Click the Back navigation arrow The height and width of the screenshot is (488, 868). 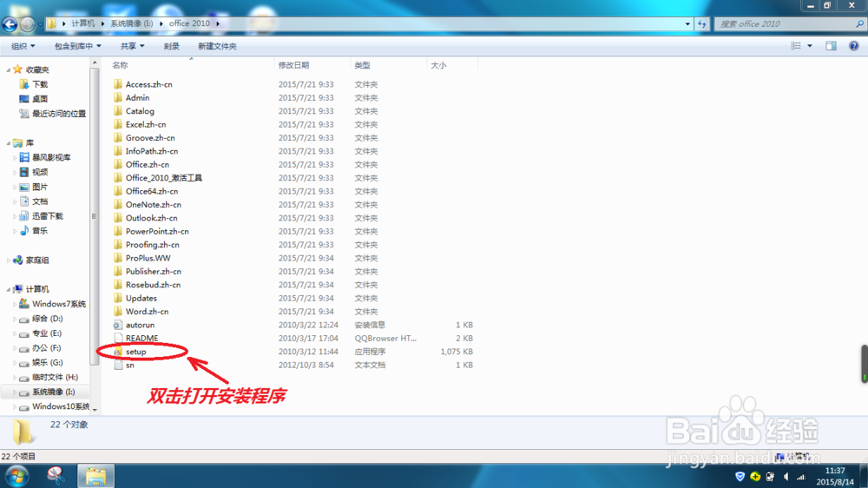click(10, 23)
